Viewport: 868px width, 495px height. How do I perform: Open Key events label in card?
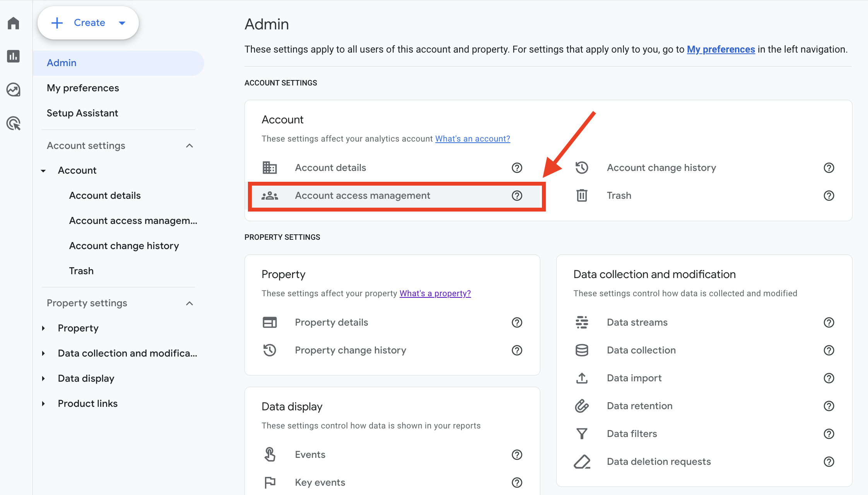point(320,482)
